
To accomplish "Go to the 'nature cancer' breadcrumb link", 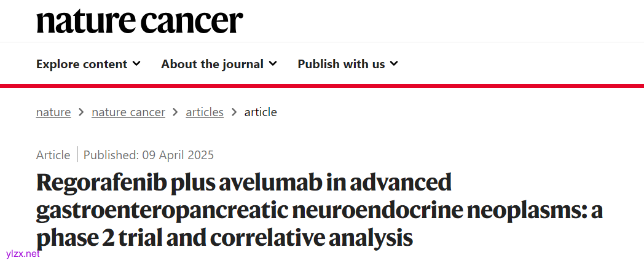I will pos(128,112).
